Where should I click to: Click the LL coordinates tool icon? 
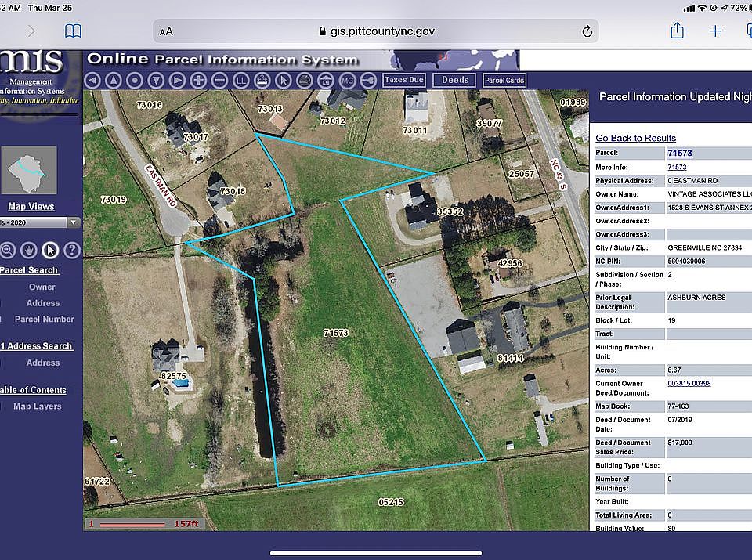pos(240,81)
